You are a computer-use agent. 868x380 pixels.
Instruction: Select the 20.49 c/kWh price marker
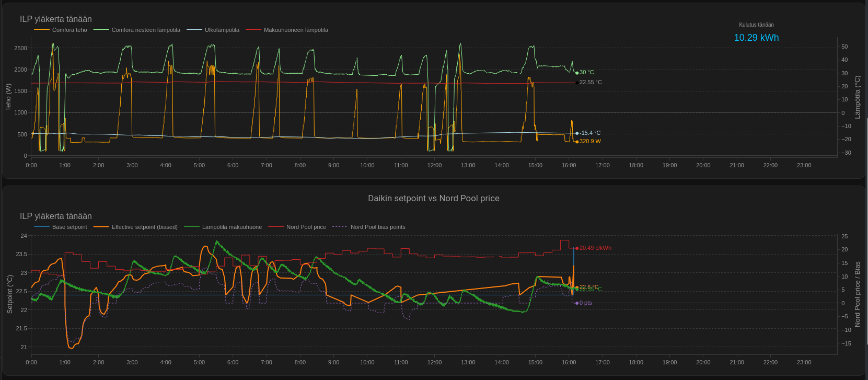pos(577,248)
